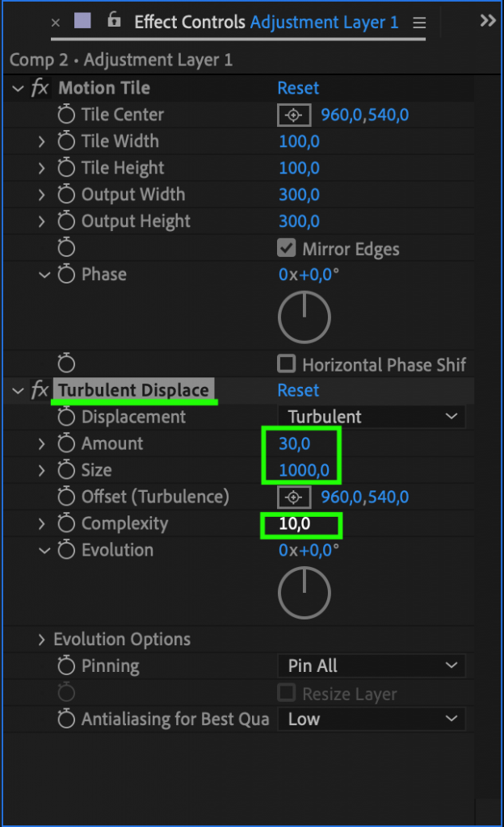Click the Tile Center crosshair target icon
The height and width of the screenshot is (827, 504).
pos(293,115)
